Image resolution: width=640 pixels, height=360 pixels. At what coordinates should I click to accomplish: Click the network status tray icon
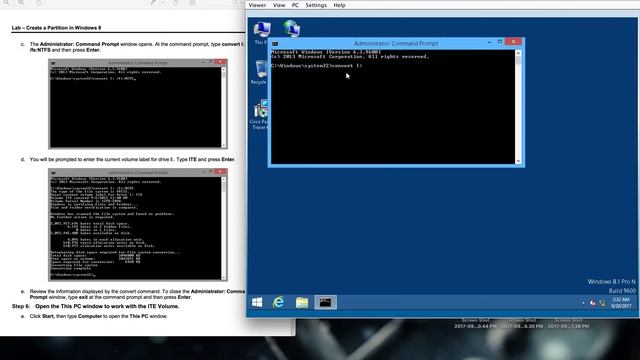click(602, 303)
